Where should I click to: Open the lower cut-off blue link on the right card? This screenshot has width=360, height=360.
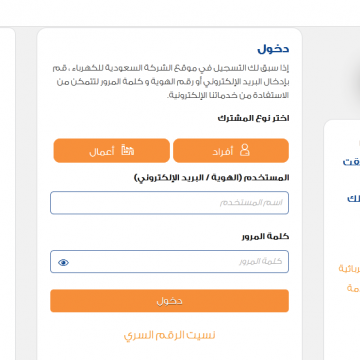coord(353,199)
